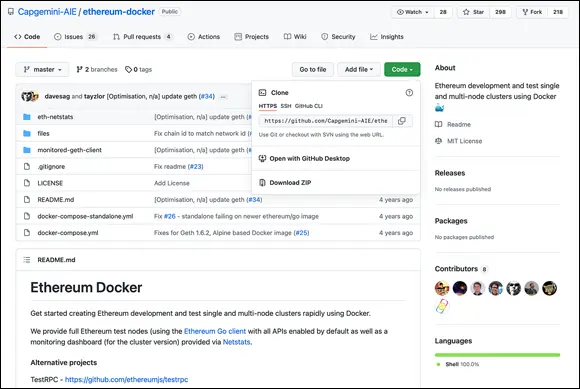Open the Pull requests tab
The image size is (580, 389).
tap(142, 37)
